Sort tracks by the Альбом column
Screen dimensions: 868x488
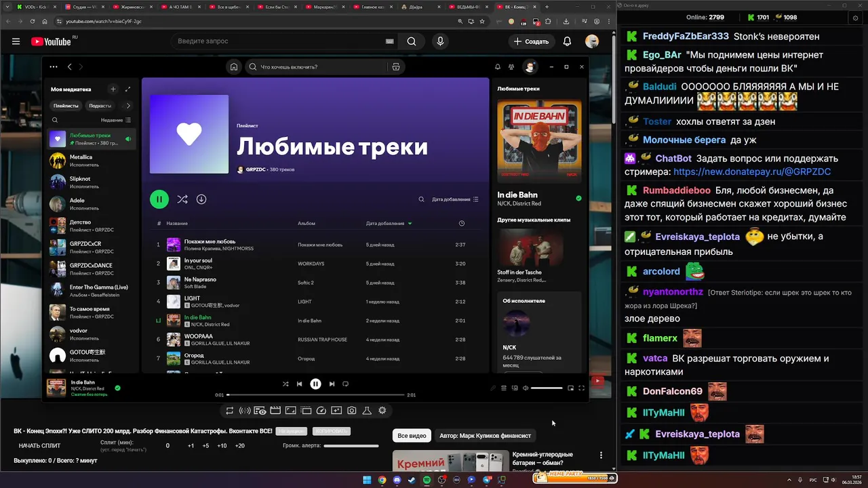(x=307, y=223)
